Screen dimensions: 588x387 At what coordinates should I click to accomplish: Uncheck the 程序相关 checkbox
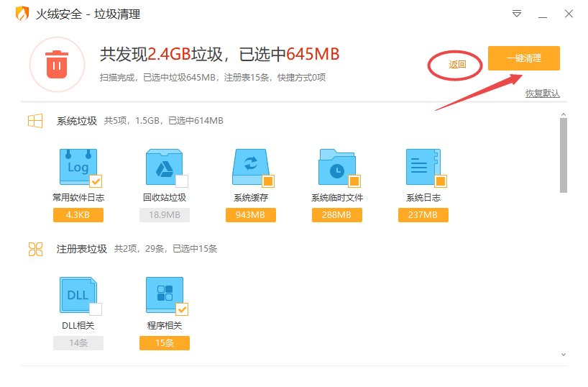(182, 309)
